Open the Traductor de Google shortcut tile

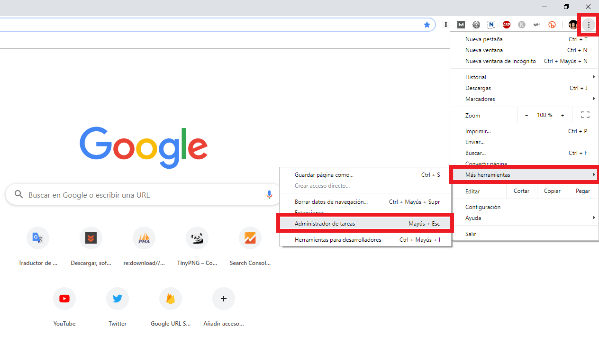38,246
